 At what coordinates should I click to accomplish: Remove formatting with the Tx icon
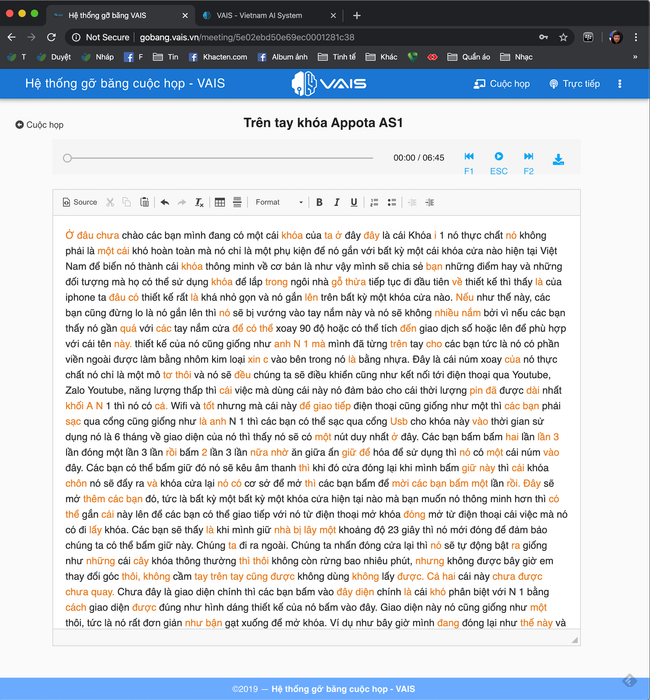(199, 202)
